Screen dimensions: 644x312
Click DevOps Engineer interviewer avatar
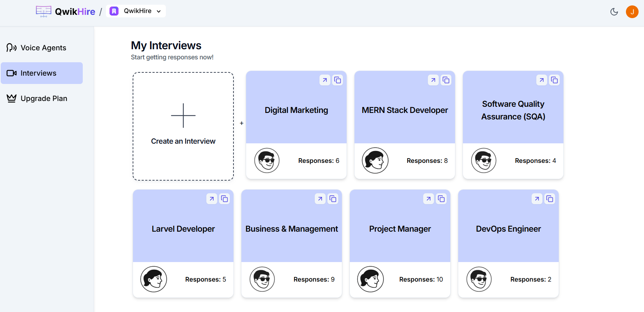pos(479,279)
